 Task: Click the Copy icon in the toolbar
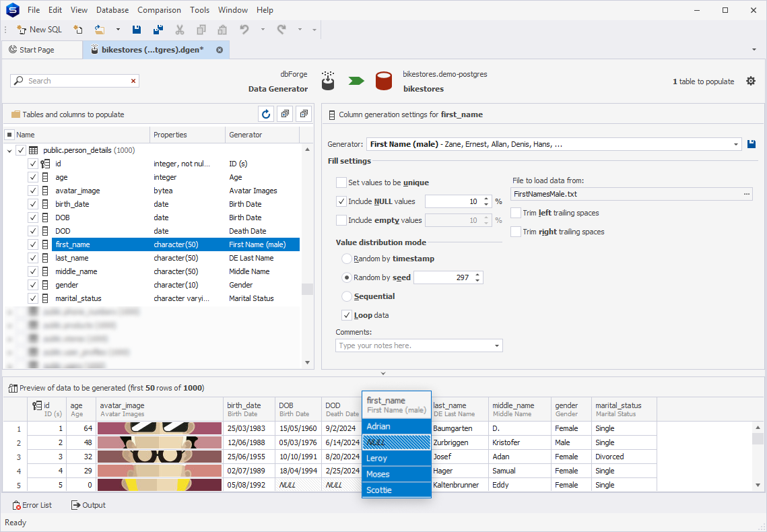pos(201,30)
